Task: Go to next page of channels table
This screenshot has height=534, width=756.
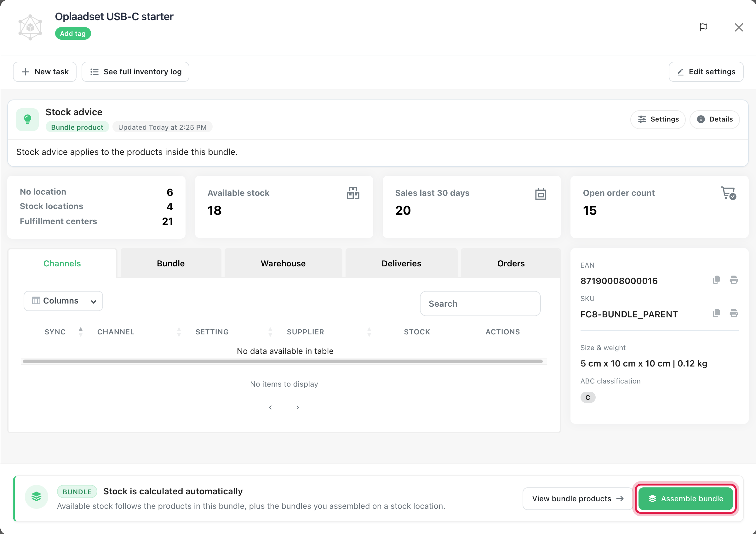Action: click(298, 407)
